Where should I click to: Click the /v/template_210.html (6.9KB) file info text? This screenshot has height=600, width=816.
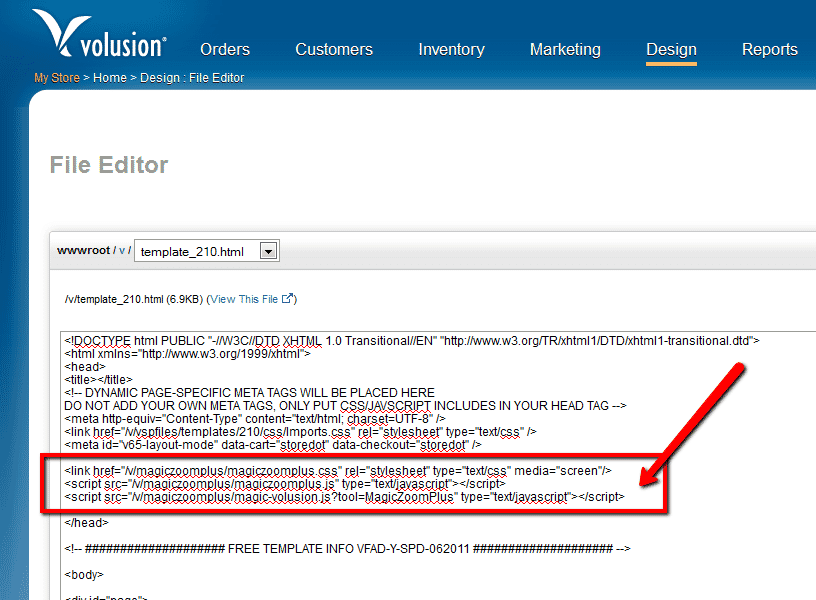coord(134,299)
